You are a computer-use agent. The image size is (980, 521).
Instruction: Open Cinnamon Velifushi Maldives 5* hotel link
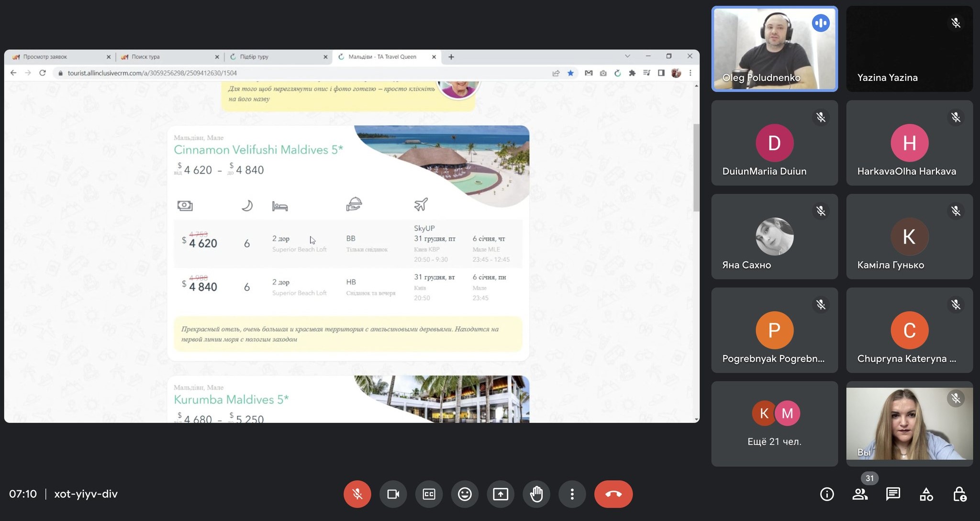pyautogui.click(x=258, y=150)
